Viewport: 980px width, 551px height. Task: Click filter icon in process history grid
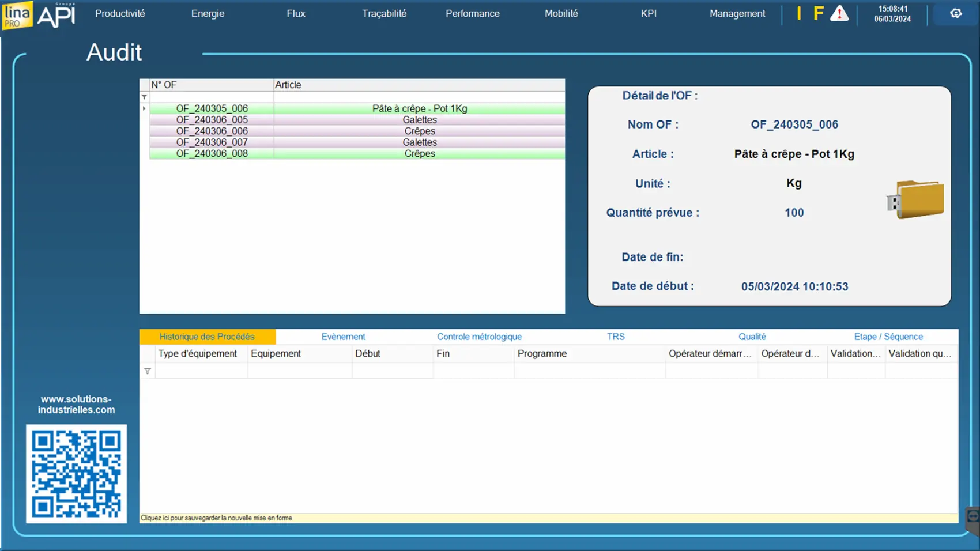(148, 371)
